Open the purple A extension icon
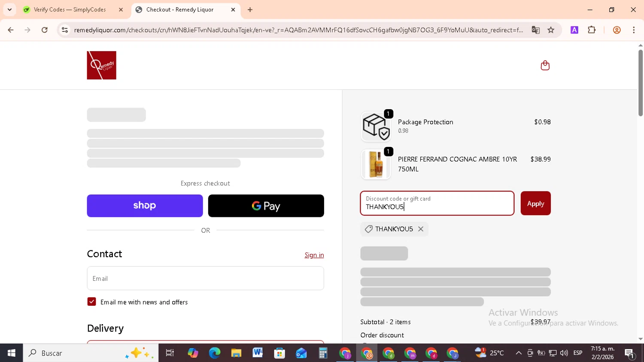The image size is (644, 362). [574, 30]
